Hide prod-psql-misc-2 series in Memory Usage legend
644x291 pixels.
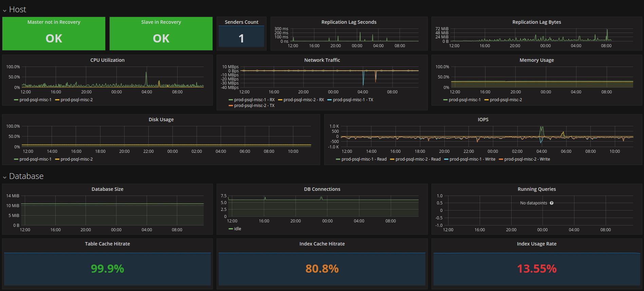(x=506, y=100)
